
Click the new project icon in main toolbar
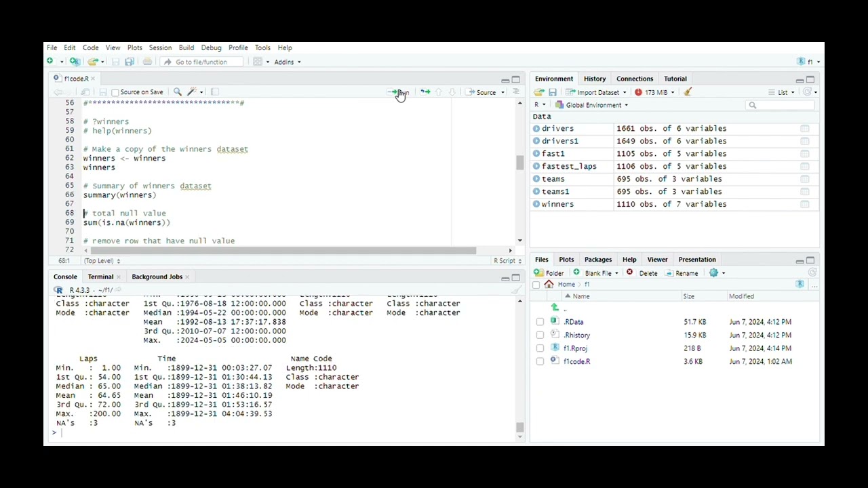75,62
